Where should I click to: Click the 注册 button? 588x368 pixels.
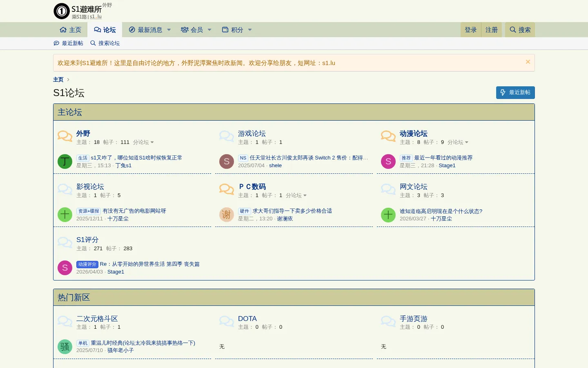pyautogui.click(x=492, y=30)
